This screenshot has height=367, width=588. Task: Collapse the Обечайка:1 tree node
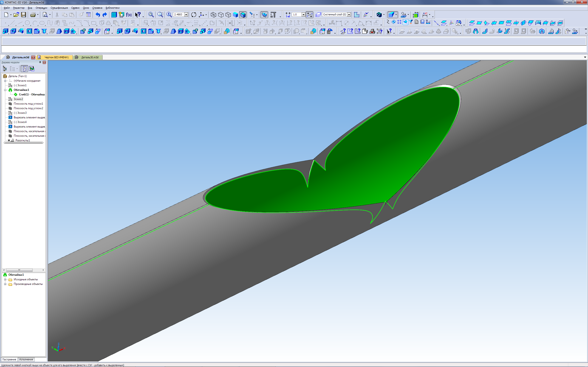5,90
